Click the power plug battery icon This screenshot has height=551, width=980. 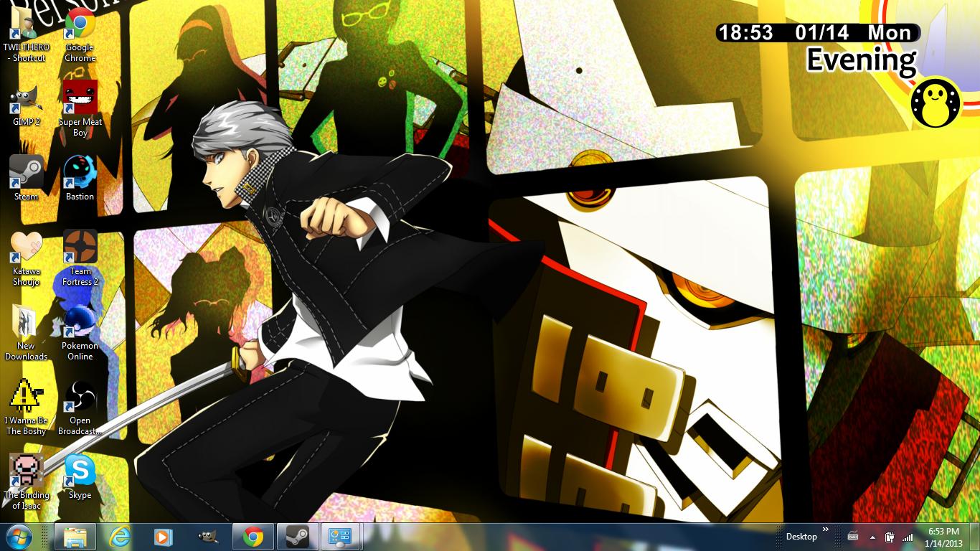click(890, 537)
